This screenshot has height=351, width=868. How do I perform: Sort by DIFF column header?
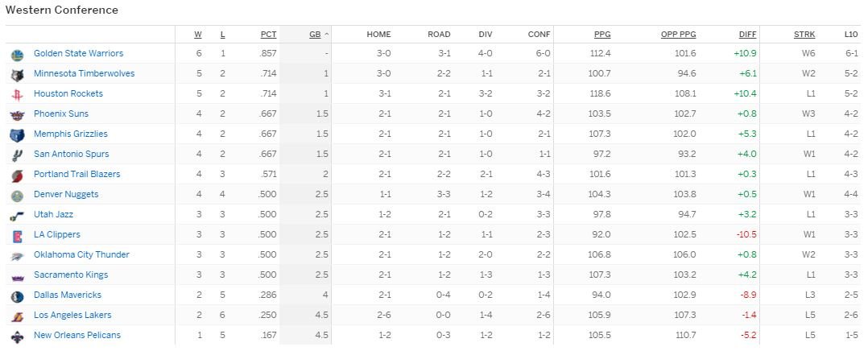[x=747, y=35]
